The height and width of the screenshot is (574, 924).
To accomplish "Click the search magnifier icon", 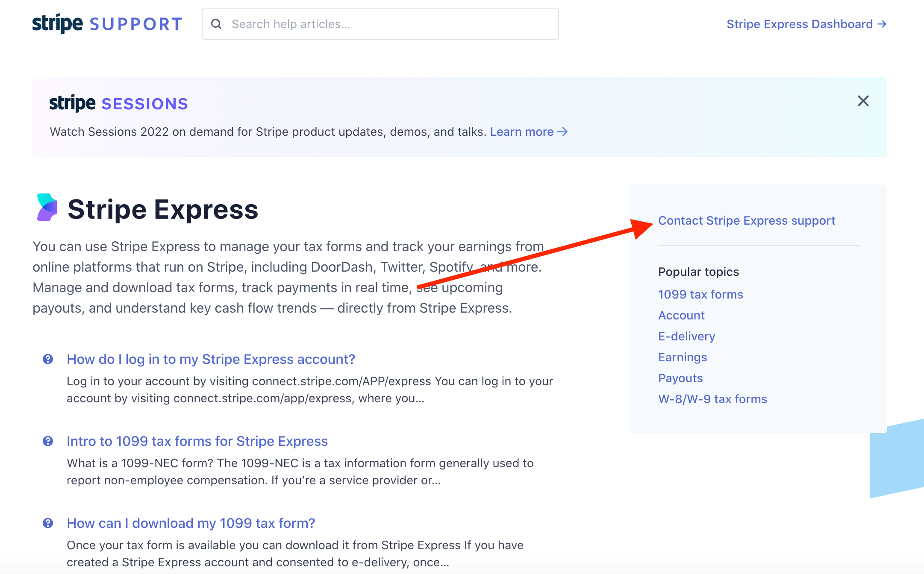I will tap(217, 24).
